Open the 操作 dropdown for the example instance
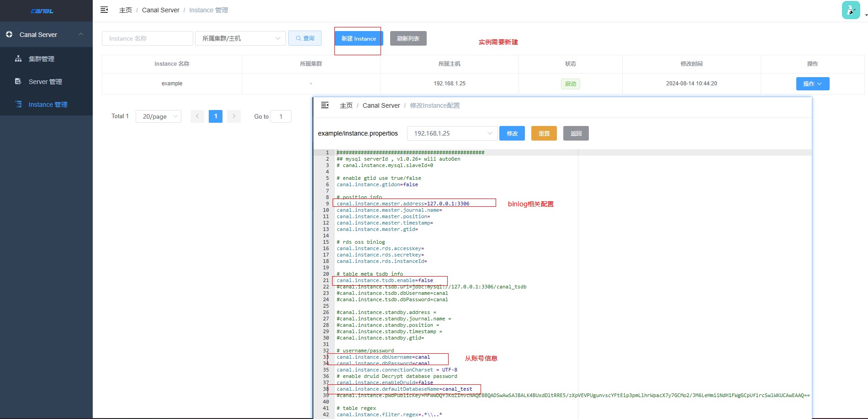 pos(813,84)
